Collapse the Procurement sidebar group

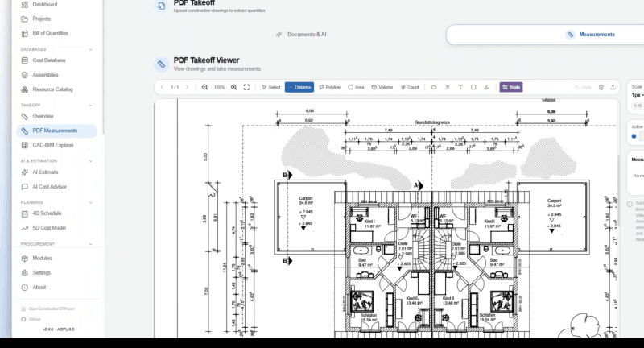[x=90, y=244]
